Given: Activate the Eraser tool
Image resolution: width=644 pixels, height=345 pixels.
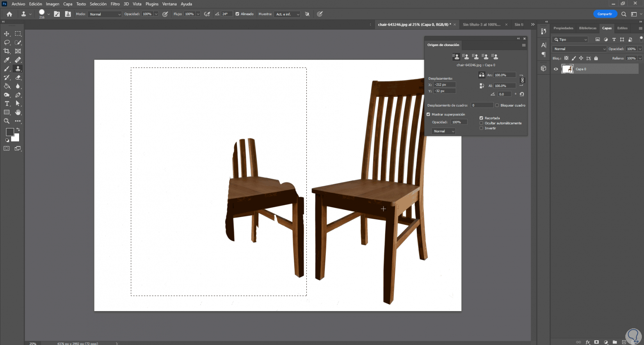Looking at the screenshot, I should tap(18, 78).
